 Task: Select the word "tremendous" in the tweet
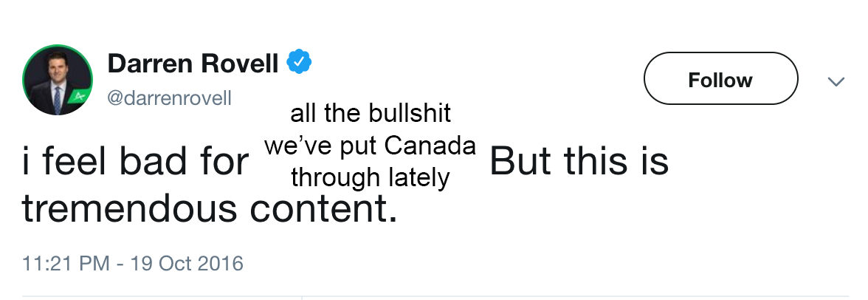pyautogui.click(x=129, y=209)
